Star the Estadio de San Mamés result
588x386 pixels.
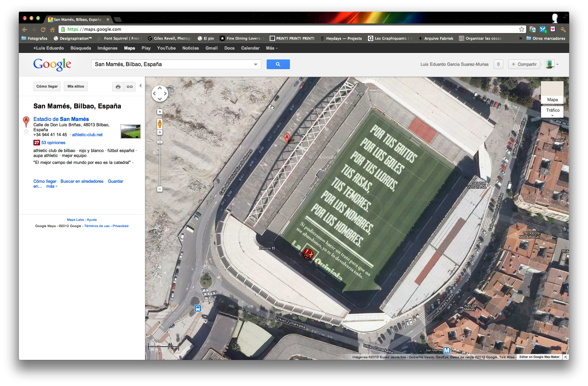tap(26, 132)
